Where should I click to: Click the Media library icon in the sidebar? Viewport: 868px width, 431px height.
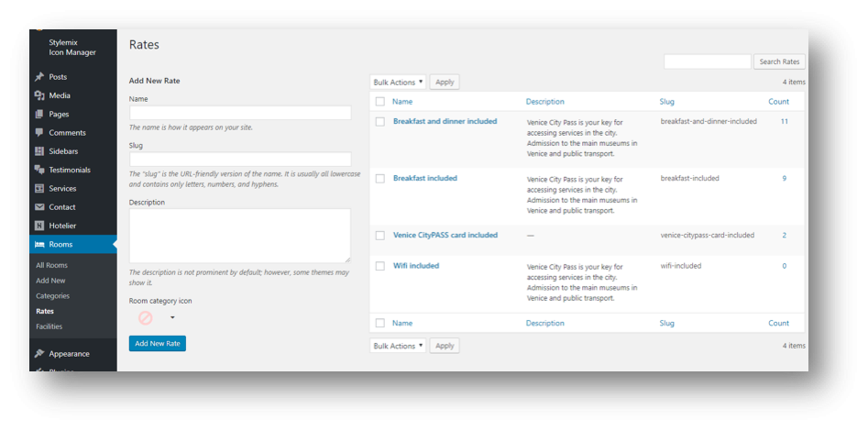[x=39, y=95]
